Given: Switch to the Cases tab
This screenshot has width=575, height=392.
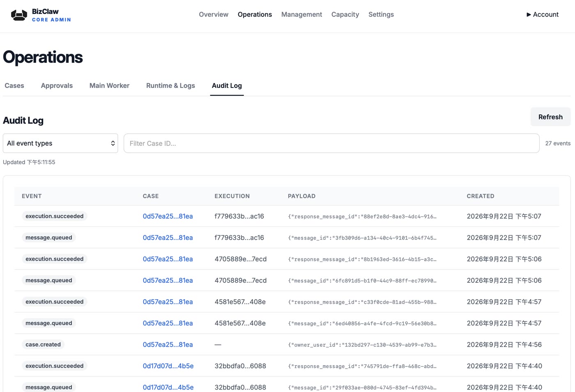Looking at the screenshot, I should 14,85.
